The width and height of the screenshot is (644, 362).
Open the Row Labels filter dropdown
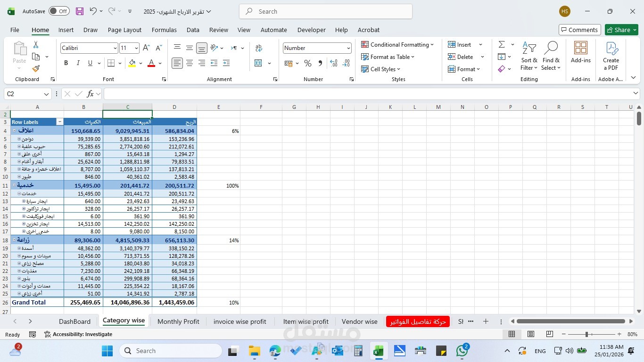[59, 122]
